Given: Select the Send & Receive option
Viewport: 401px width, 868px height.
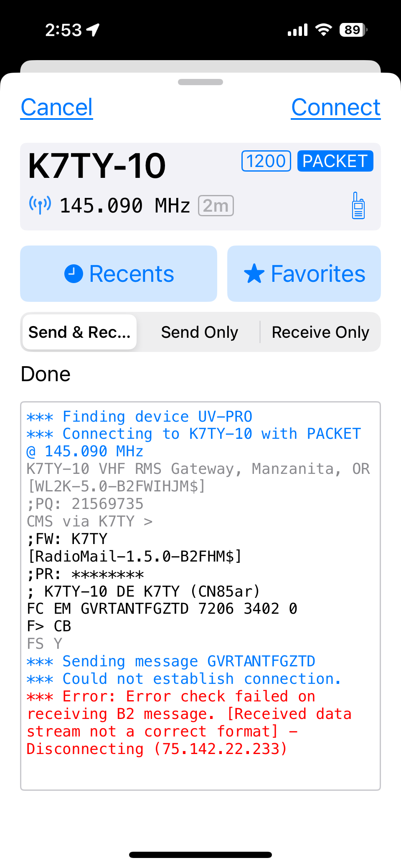Looking at the screenshot, I should click(79, 332).
